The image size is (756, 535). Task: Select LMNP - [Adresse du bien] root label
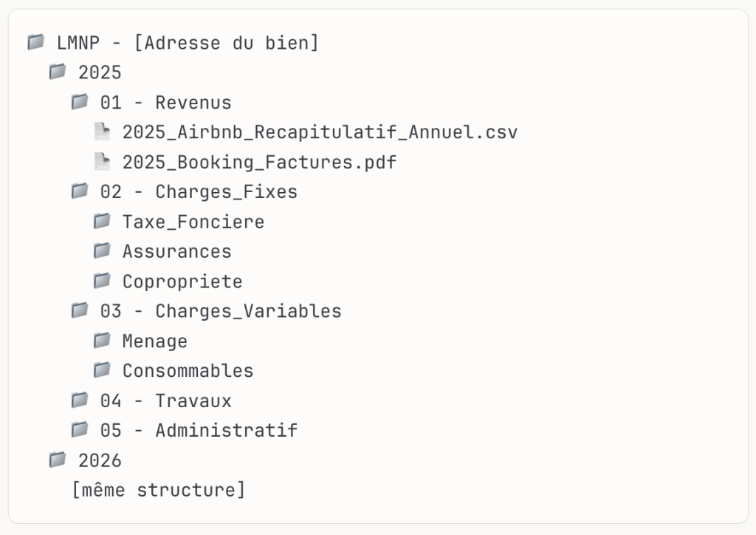point(188,43)
